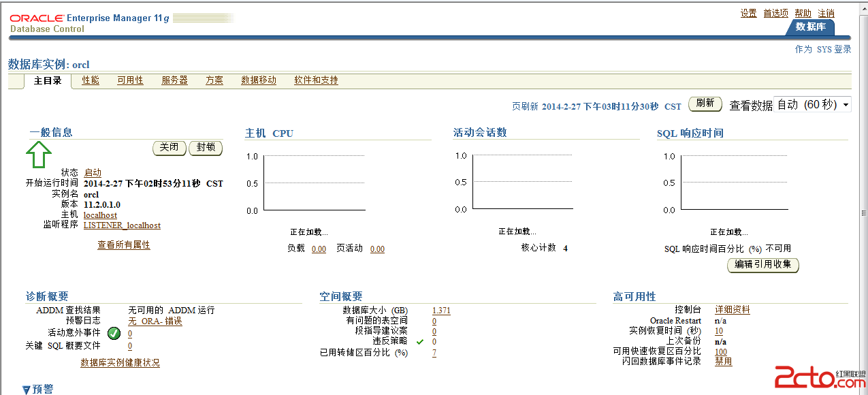Open the 数据库实例健康状况 link
The image size is (868, 395).
tap(120, 363)
